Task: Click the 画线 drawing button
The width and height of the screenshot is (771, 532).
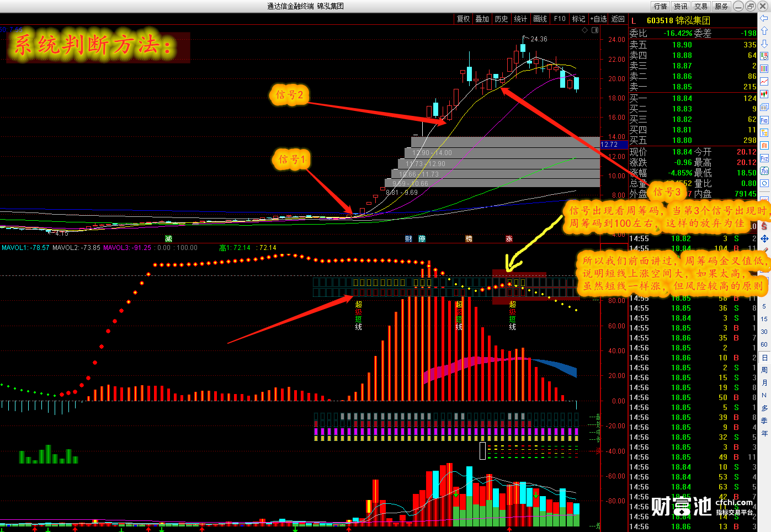Action: click(x=540, y=19)
